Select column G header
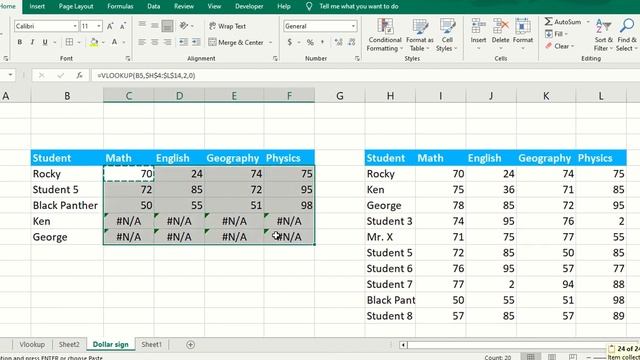640x360 pixels. coord(340,96)
